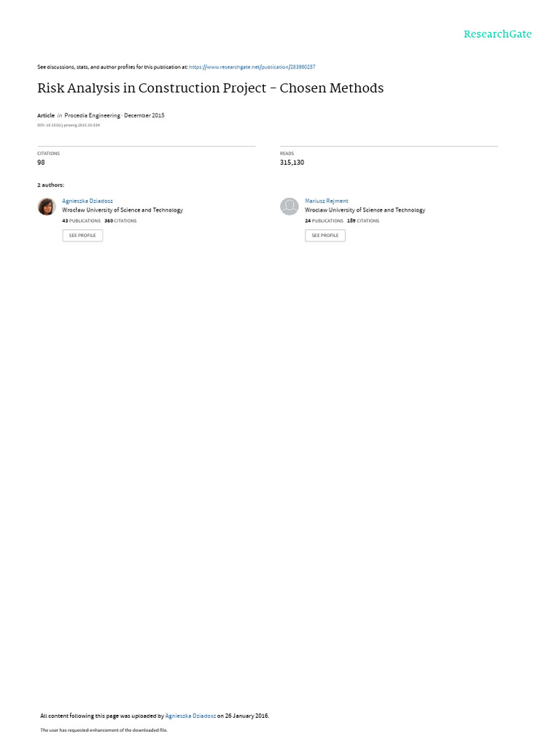This screenshot has height=747, width=560.
Task: Click 43 PUBLICATIONS under Agnieszka Dziadosz
Action: tap(82, 221)
